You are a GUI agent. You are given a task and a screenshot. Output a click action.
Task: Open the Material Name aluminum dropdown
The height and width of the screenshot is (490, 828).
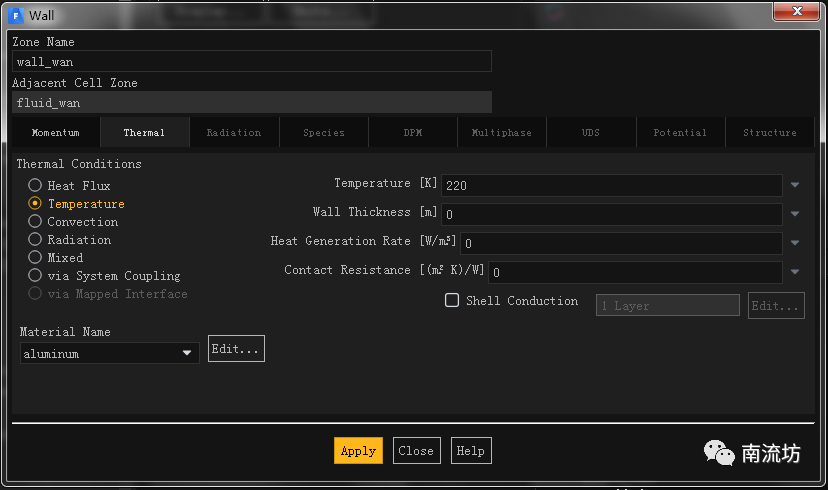pyautogui.click(x=109, y=354)
